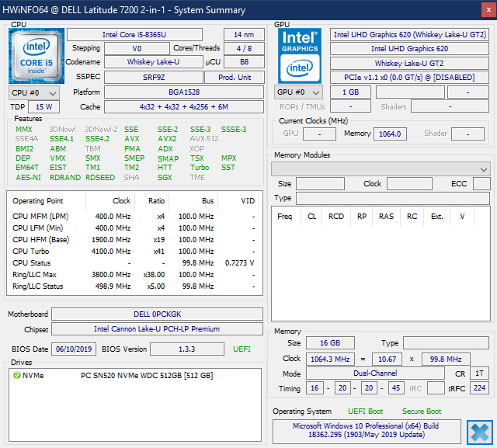Click the AVX2 feature label
This screenshot has width=497, height=448.
coord(167,139)
